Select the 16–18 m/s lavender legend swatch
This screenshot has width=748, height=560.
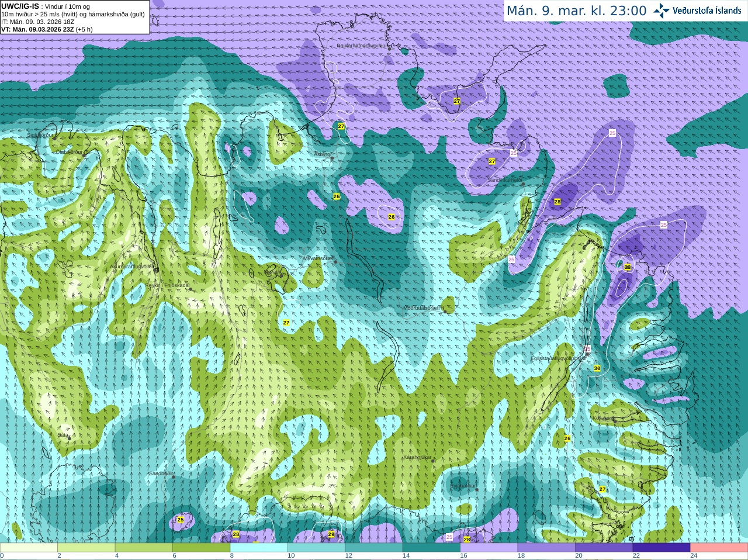[x=489, y=548]
